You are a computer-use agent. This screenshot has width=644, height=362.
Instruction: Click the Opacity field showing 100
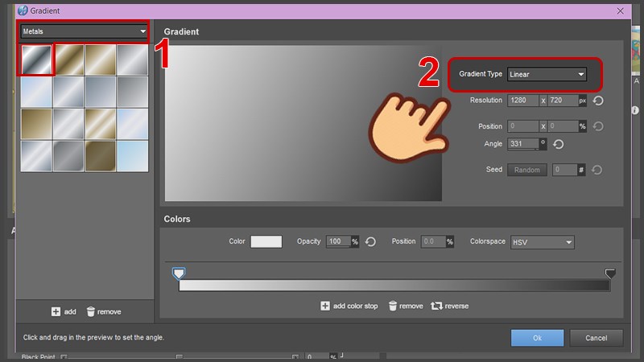click(338, 241)
